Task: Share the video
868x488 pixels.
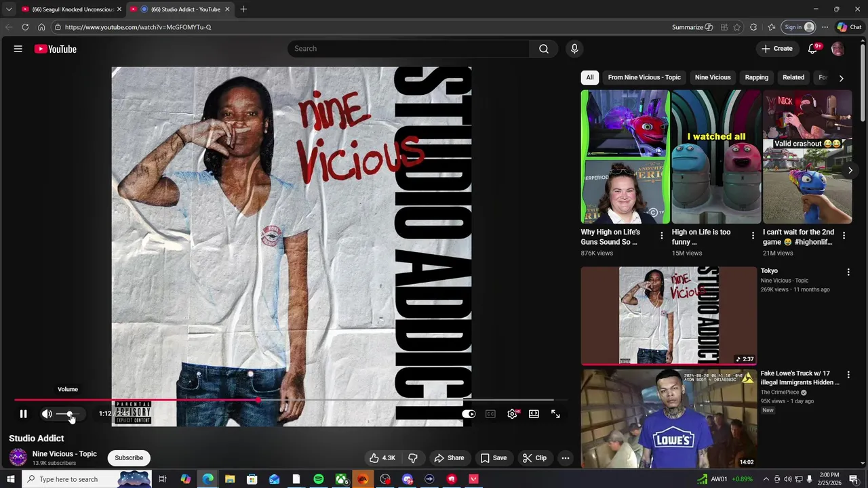Action: (x=449, y=458)
